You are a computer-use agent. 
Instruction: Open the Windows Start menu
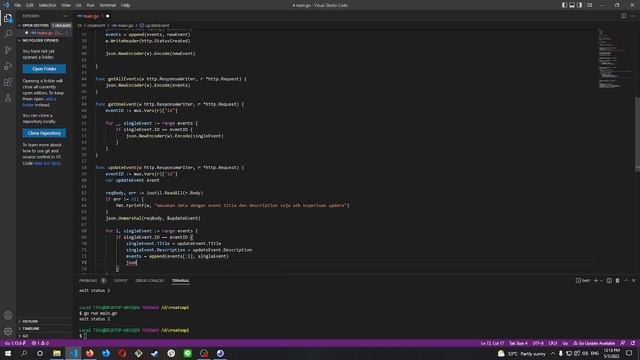click(x=8, y=353)
